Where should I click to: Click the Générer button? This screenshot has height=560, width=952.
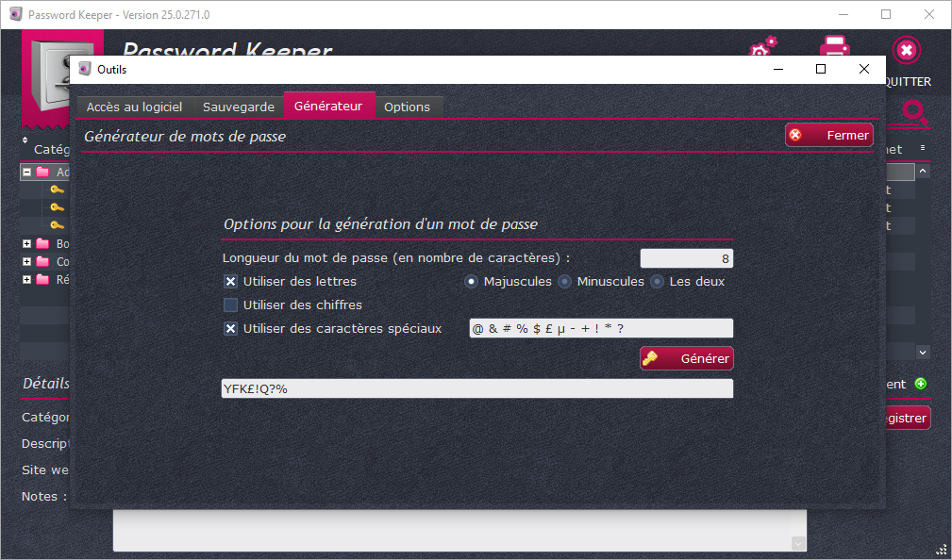tap(687, 358)
